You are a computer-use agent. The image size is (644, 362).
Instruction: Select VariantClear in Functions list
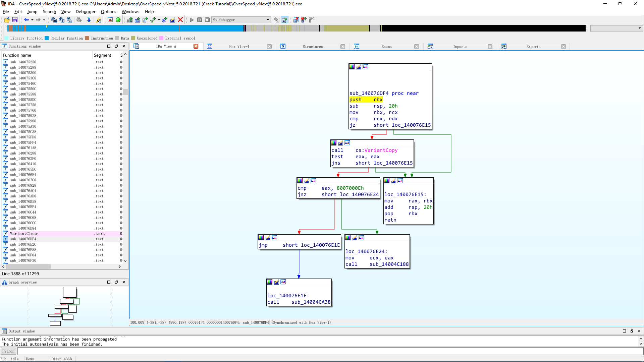24,234
